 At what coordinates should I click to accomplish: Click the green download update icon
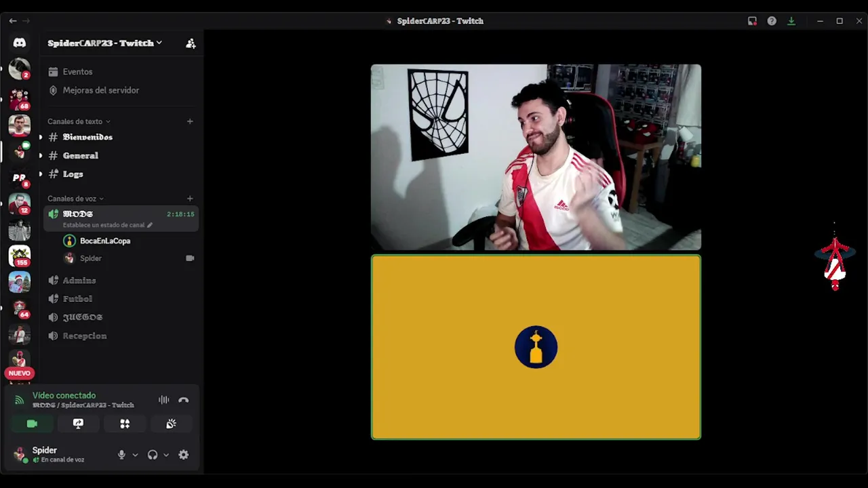pyautogui.click(x=791, y=21)
